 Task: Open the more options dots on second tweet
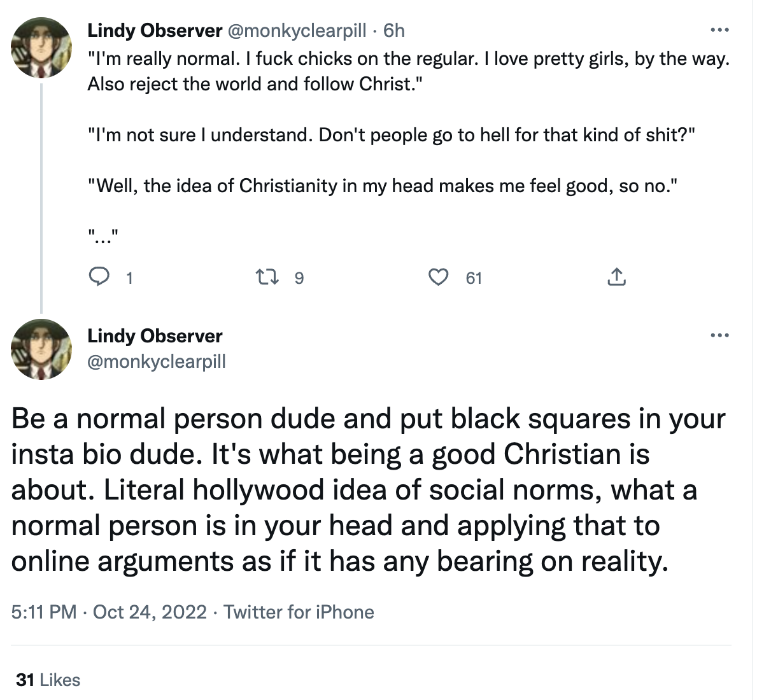[719, 335]
